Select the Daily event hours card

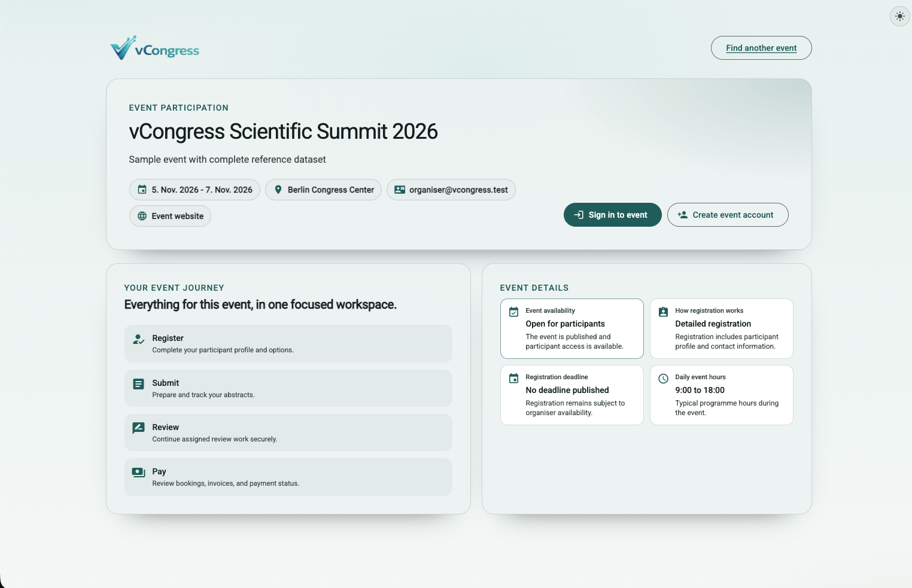point(722,395)
